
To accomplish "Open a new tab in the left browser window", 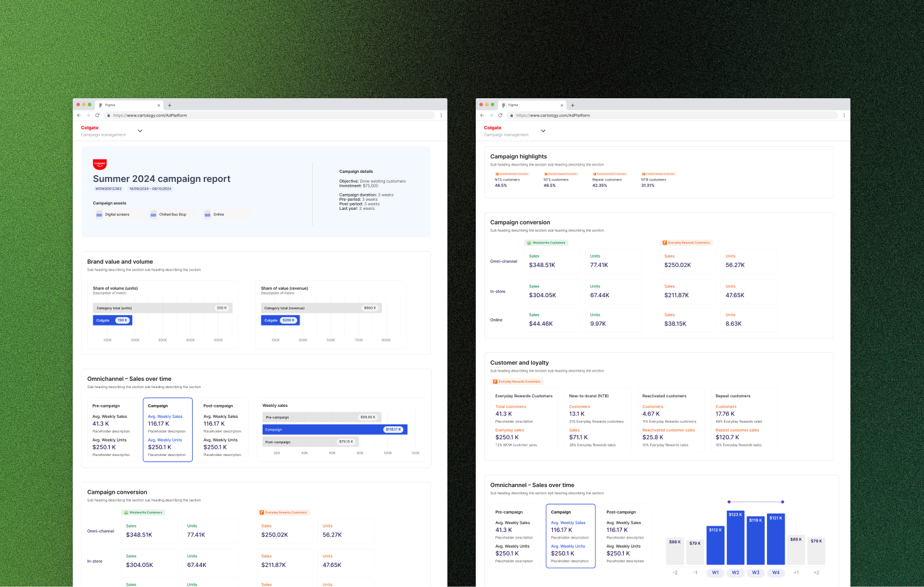I will pyautogui.click(x=170, y=105).
